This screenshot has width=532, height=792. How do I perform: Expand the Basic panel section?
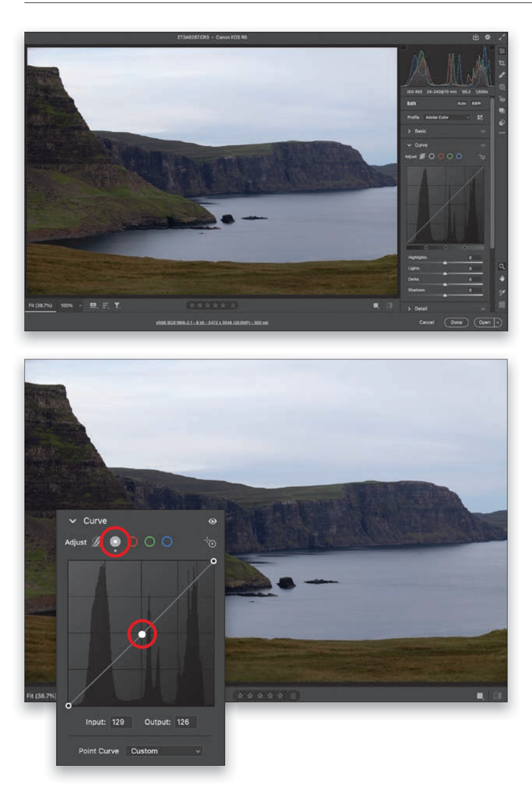click(420, 131)
